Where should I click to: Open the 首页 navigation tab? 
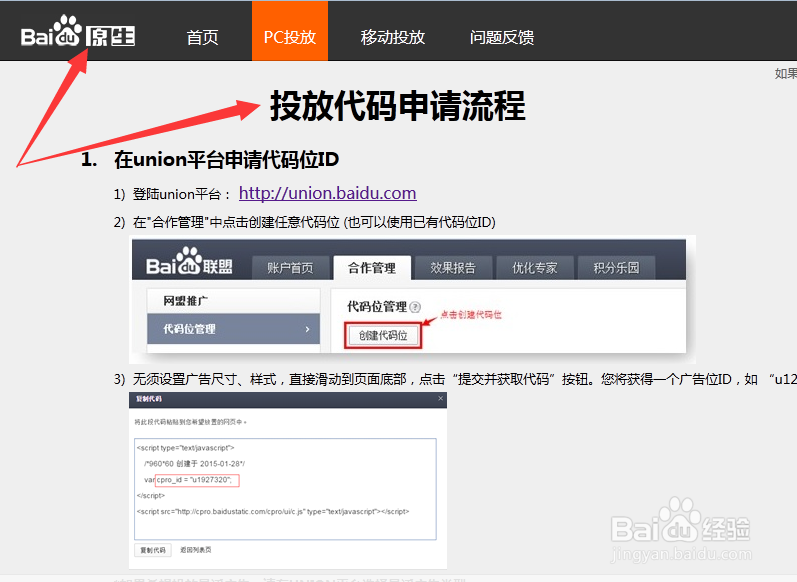(x=202, y=37)
